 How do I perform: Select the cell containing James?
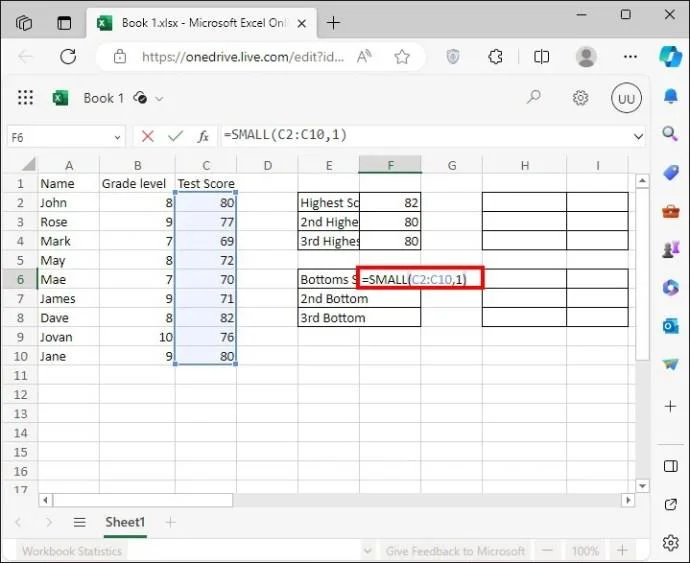tap(69, 298)
